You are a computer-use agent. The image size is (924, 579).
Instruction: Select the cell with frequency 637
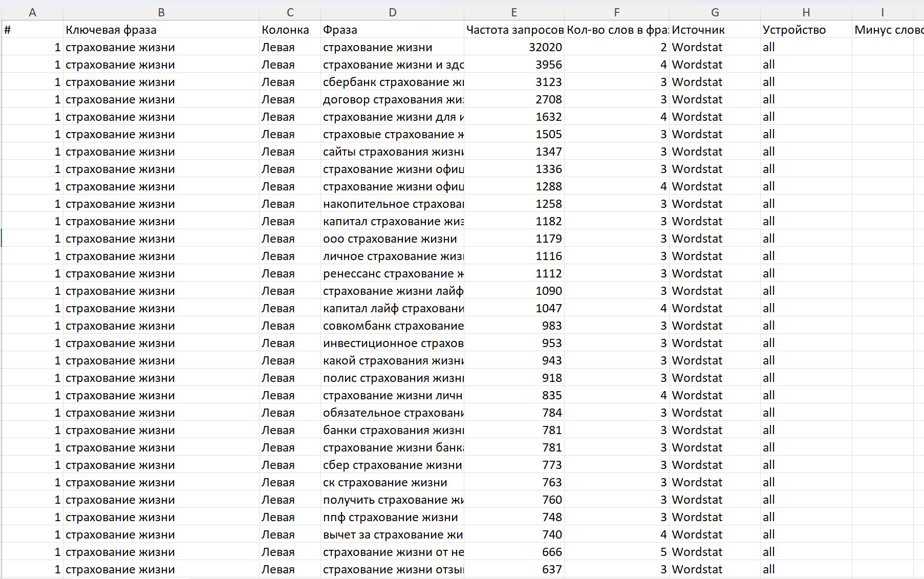click(514, 569)
